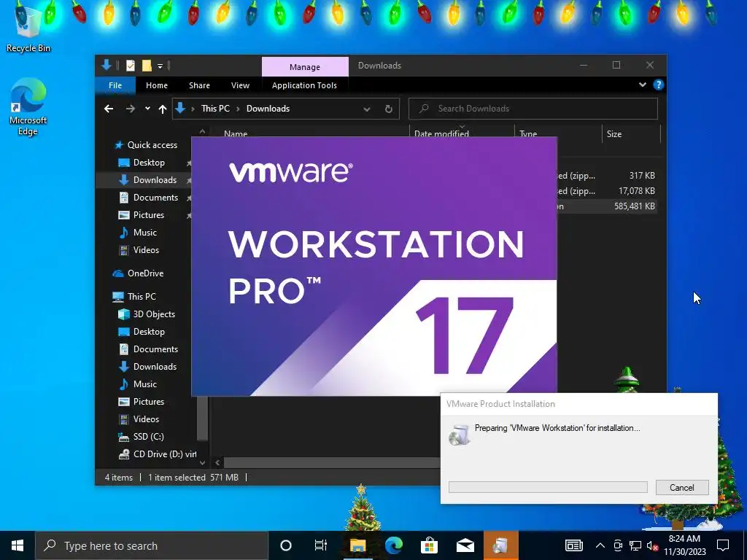747x560 pixels.
Task: Select the 17,078 KB zipped file row
Action: point(607,191)
